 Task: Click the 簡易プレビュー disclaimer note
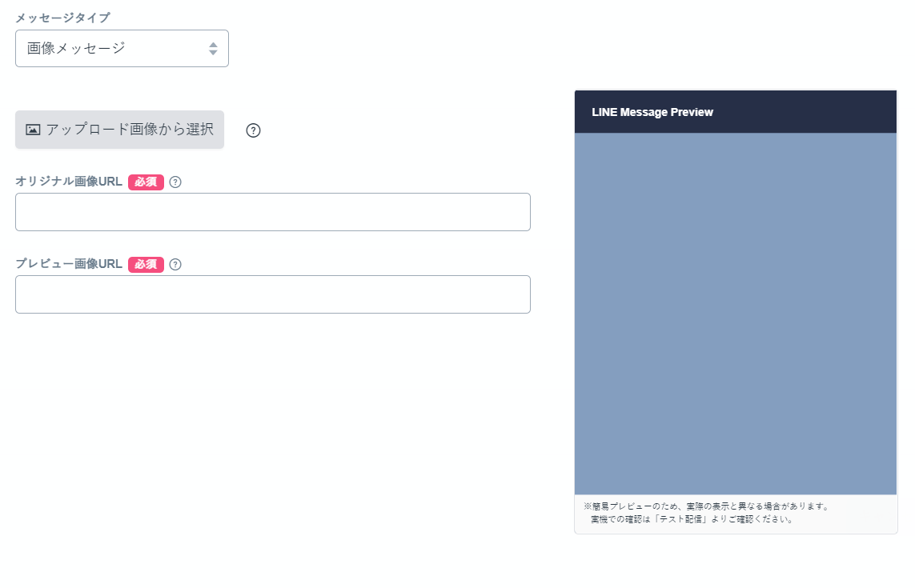point(705,513)
